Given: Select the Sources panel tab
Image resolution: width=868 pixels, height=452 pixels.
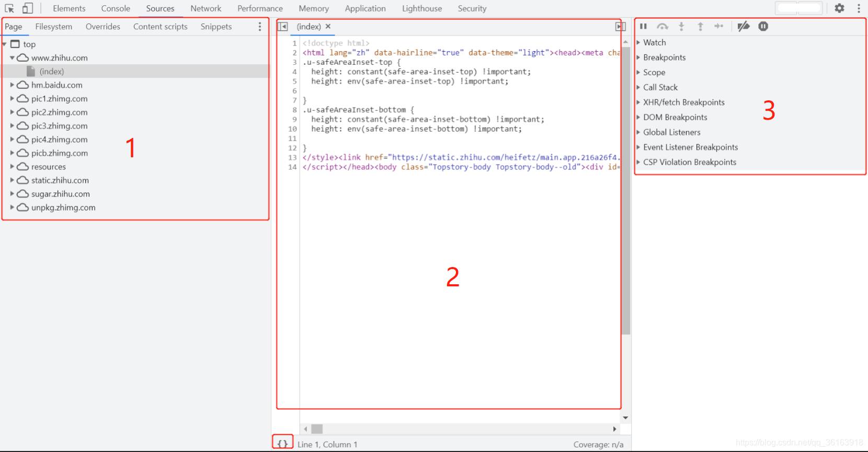Looking at the screenshot, I should (160, 8).
